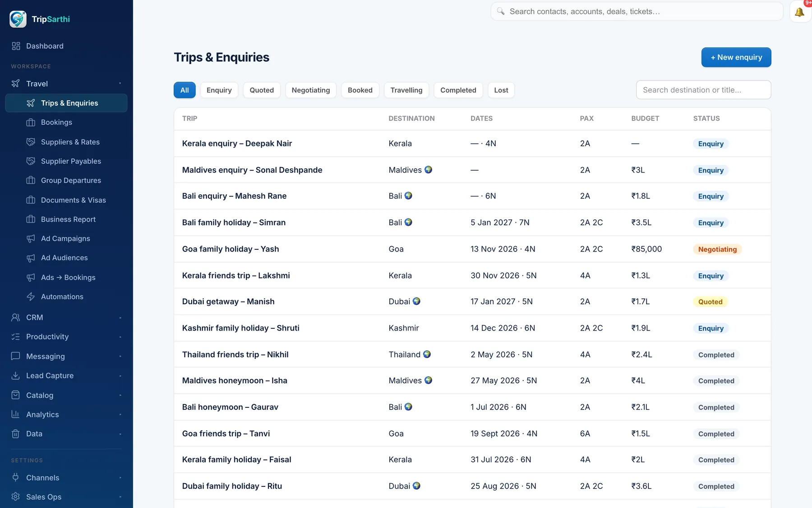Click the TripSarthi logo icon
The image size is (812, 508).
click(x=18, y=19)
